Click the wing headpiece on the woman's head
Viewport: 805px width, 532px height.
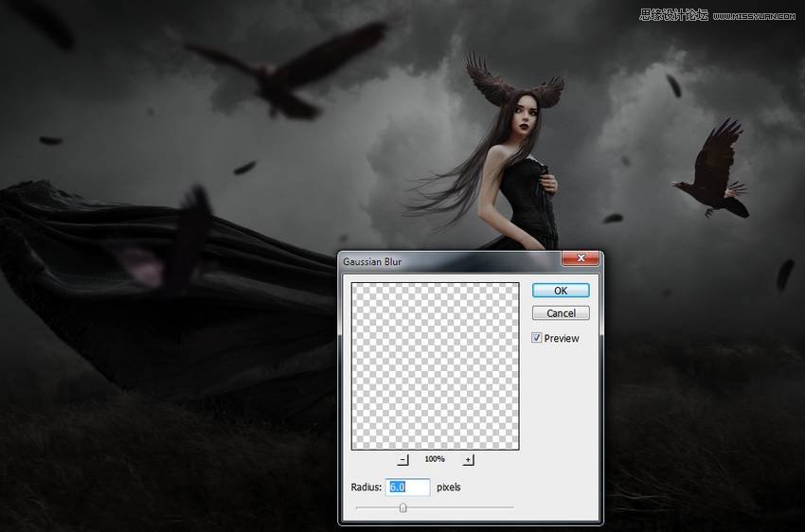point(514,85)
